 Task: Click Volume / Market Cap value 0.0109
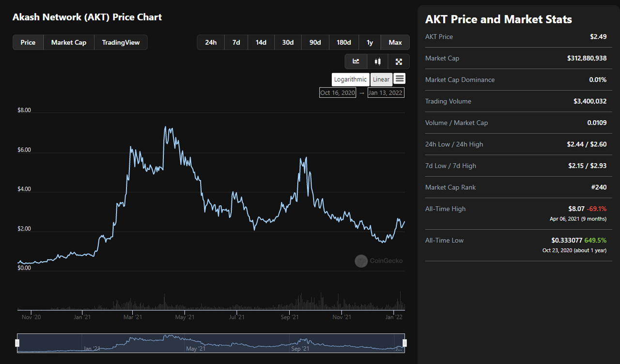[597, 122]
